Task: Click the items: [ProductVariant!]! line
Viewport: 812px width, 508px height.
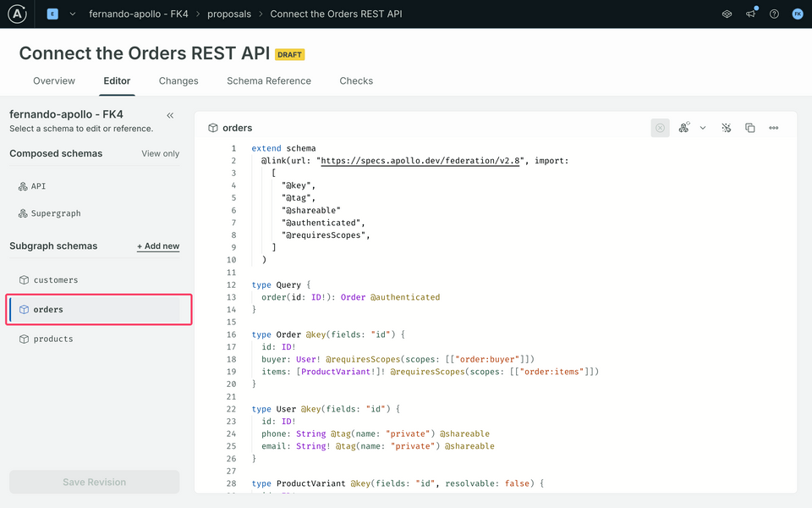Action: tap(430, 372)
